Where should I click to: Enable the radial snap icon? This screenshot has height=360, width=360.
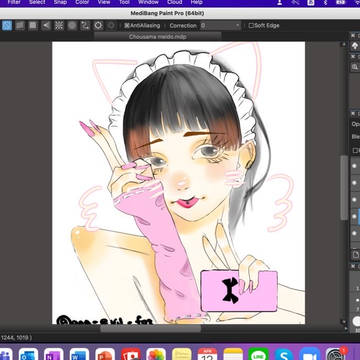[59, 26]
